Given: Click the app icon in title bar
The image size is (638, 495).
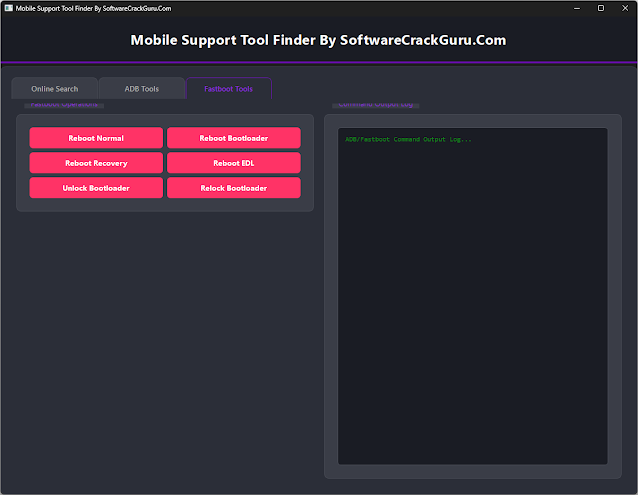Looking at the screenshot, I should pyautogui.click(x=8, y=7).
